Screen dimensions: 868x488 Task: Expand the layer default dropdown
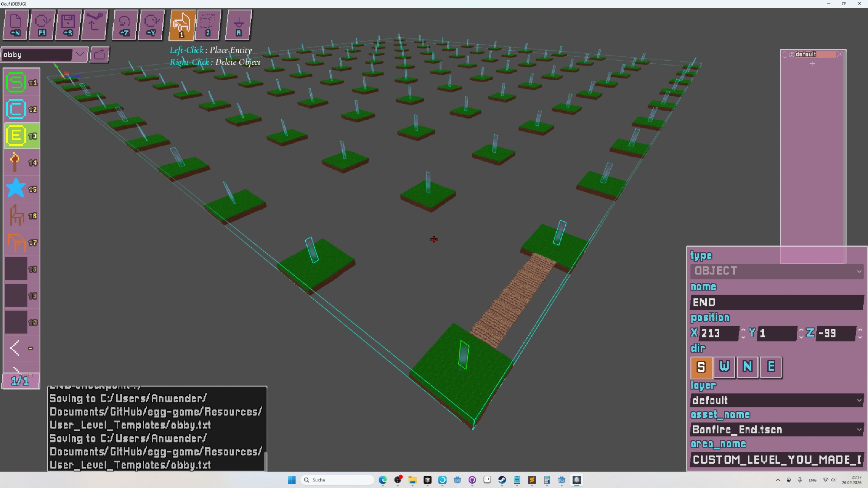coord(776,400)
